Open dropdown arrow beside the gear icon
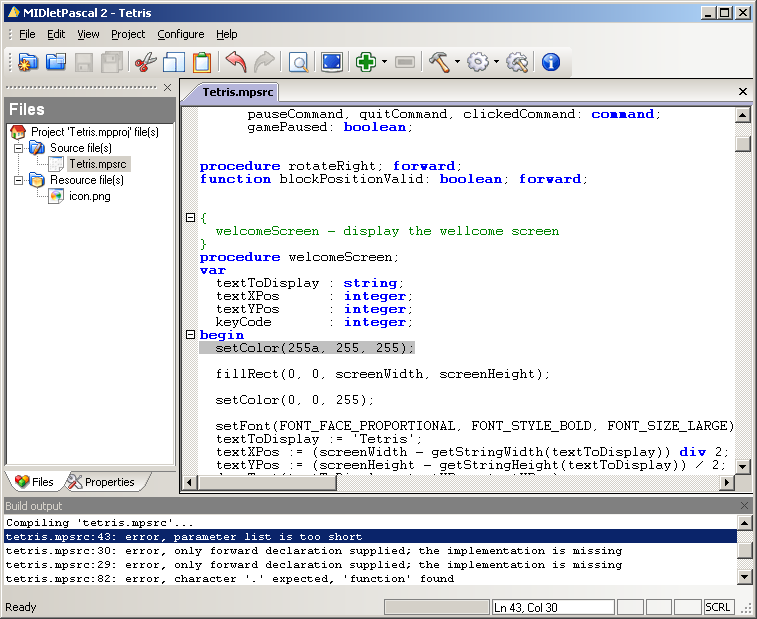Viewport: 757px width, 619px height. point(496,62)
